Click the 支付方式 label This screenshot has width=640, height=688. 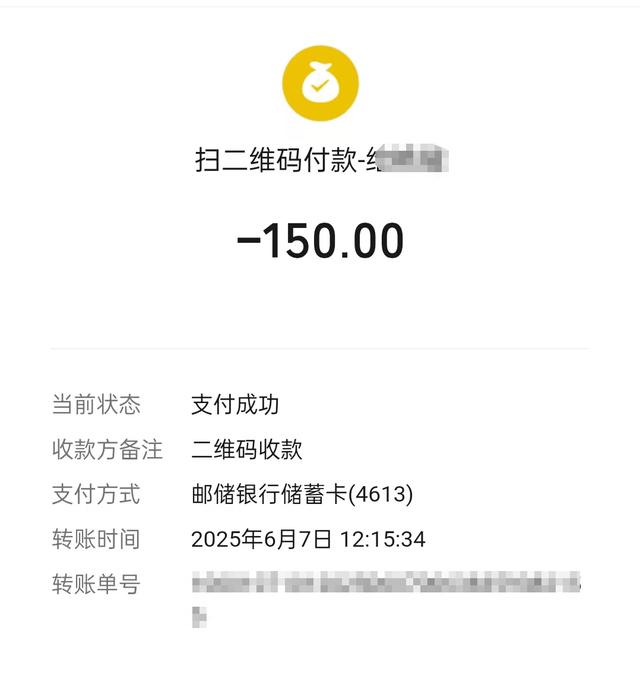coord(96,495)
